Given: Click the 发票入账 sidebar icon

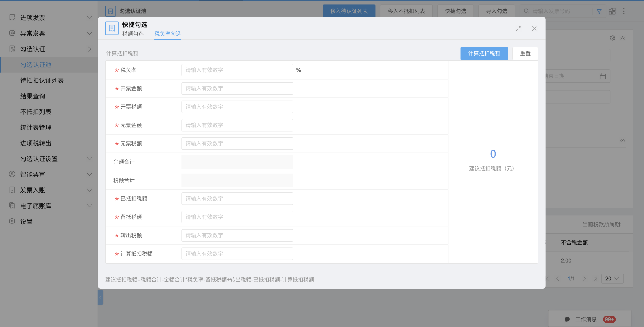Looking at the screenshot, I should point(12,190).
